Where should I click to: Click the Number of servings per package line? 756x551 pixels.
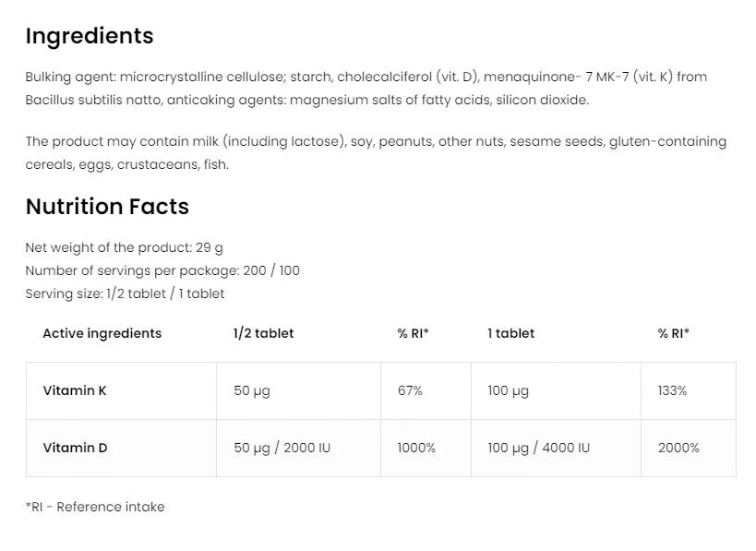162,271
